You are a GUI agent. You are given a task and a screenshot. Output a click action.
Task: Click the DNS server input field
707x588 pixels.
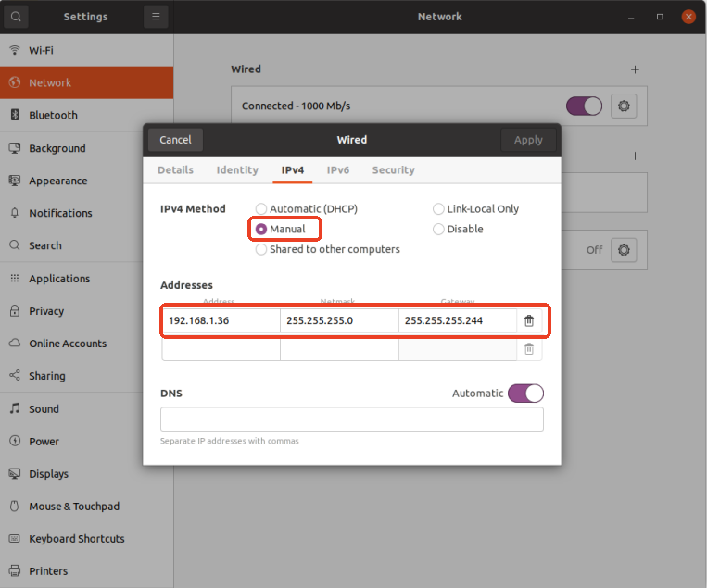pos(351,419)
